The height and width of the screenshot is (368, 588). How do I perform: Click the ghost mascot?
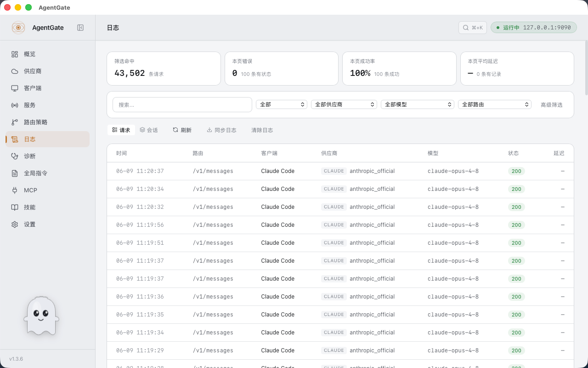pos(41,316)
